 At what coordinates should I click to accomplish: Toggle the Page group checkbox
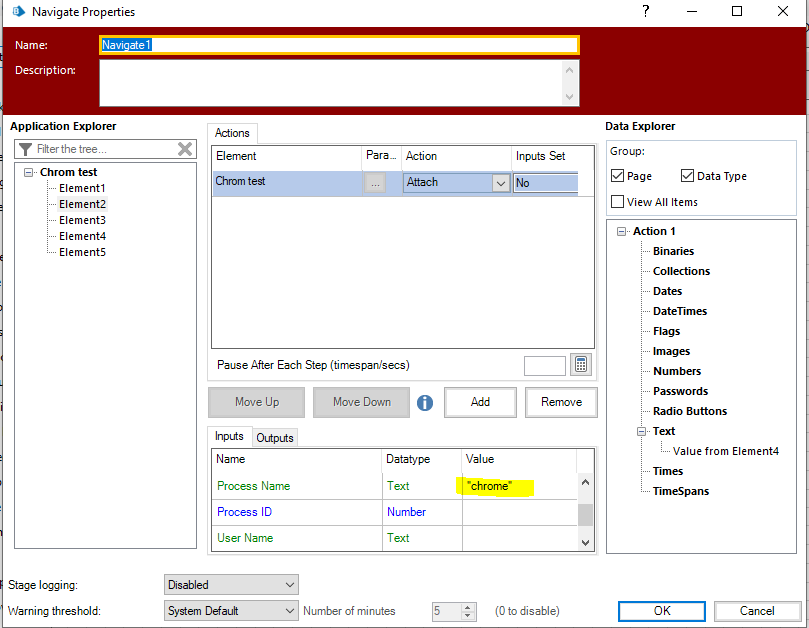tap(618, 176)
